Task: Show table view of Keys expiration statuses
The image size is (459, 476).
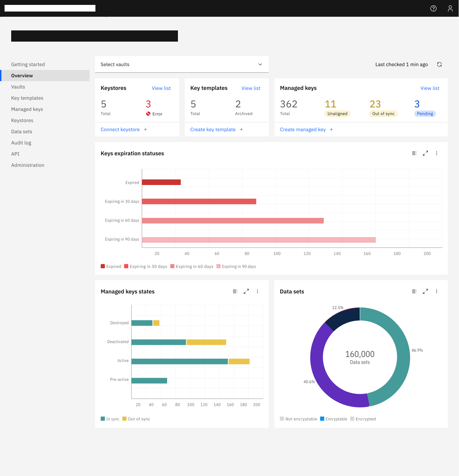Action: 414,153
